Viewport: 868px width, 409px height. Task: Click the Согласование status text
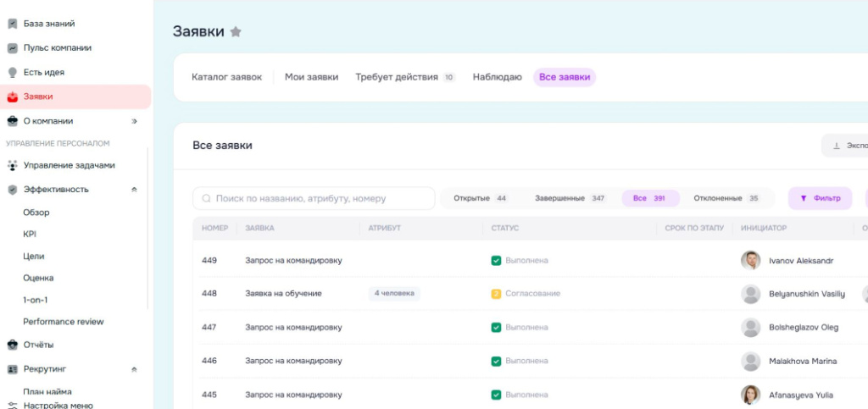532,294
